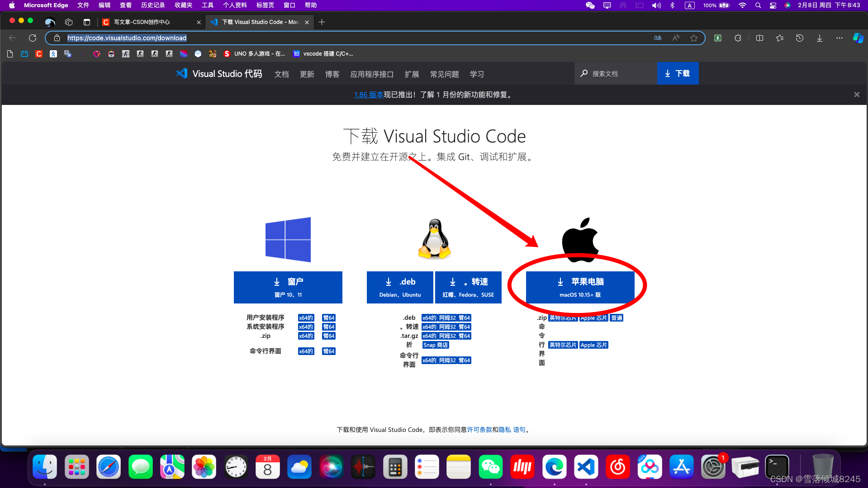The image size is (868, 488).
Task: Launch Safari from the Dock
Action: [x=109, y=467]
